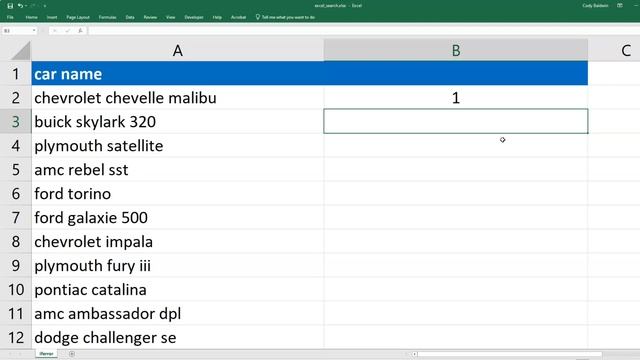Click the Cancel entry X icon in formula bar
640x360 pixels.
pos(55,31)
